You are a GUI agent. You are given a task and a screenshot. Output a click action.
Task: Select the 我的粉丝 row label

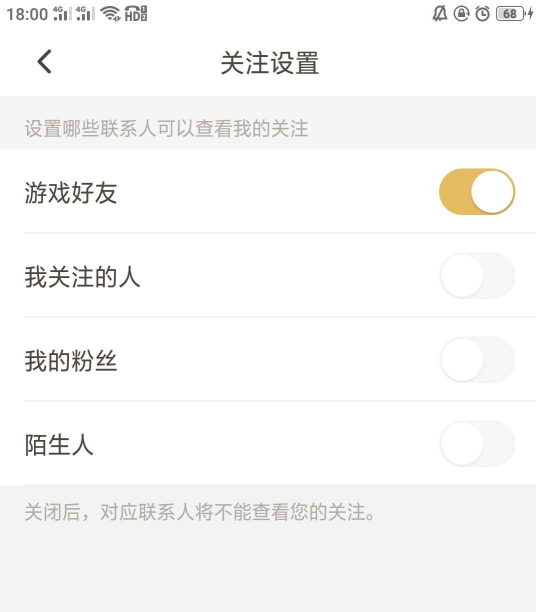pos(71,361)
